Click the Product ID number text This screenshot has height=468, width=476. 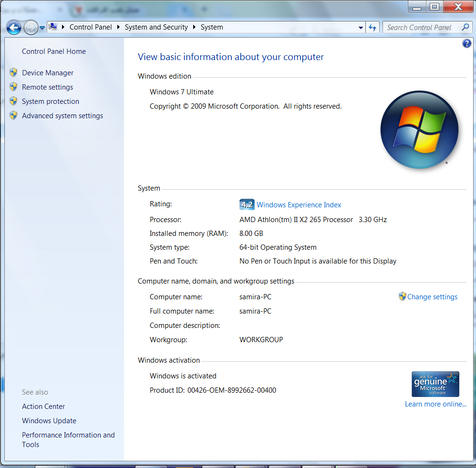232,390
